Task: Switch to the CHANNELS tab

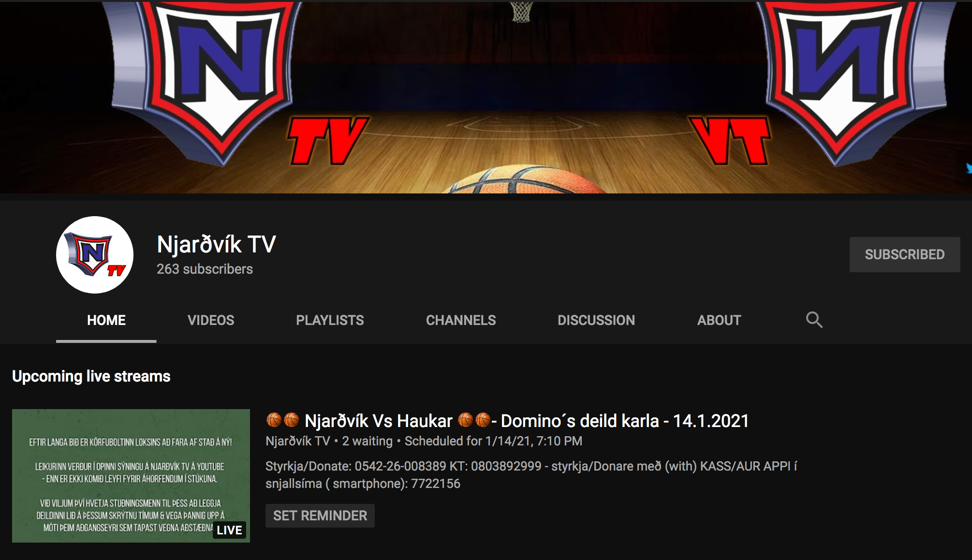Action: point(461,320)
